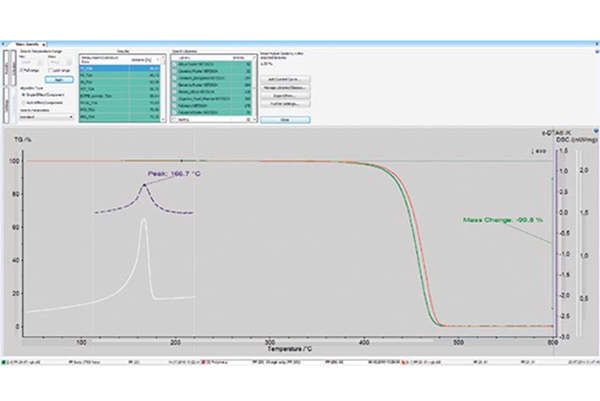
Task: Click the results list vertical scrollbar
Action: [163, 89]
